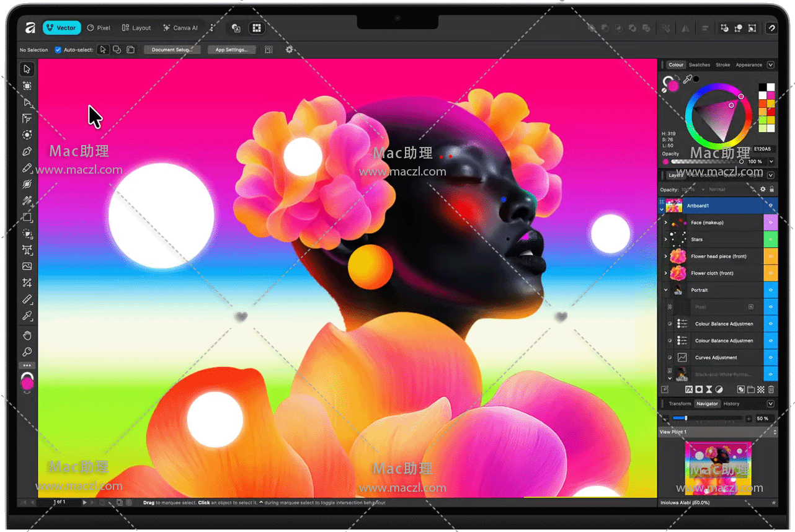Select the Crop tool
795x532 pixels.
tap(27, 283)
